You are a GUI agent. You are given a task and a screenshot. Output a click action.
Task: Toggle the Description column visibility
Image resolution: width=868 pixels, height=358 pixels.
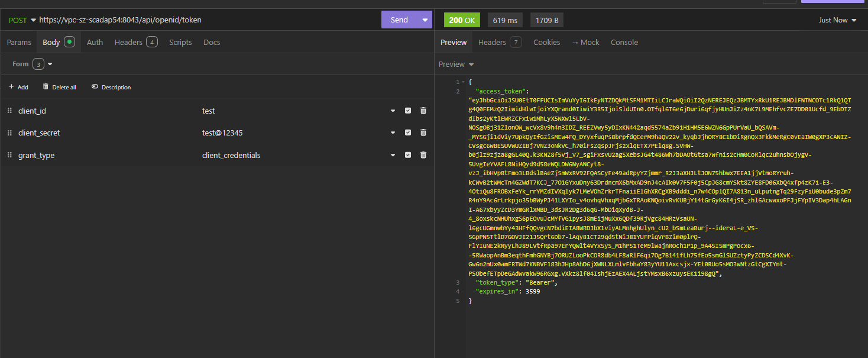111,87
